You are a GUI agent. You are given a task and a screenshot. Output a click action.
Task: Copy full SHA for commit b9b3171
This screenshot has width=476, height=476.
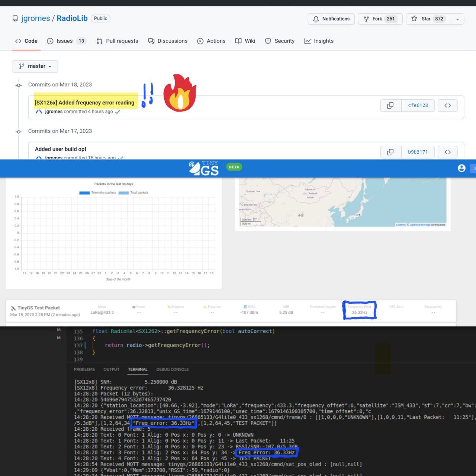(390, 152)
